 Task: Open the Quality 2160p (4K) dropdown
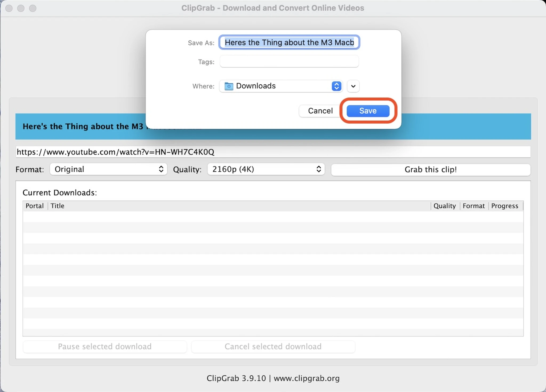click(x=266, y=169)
